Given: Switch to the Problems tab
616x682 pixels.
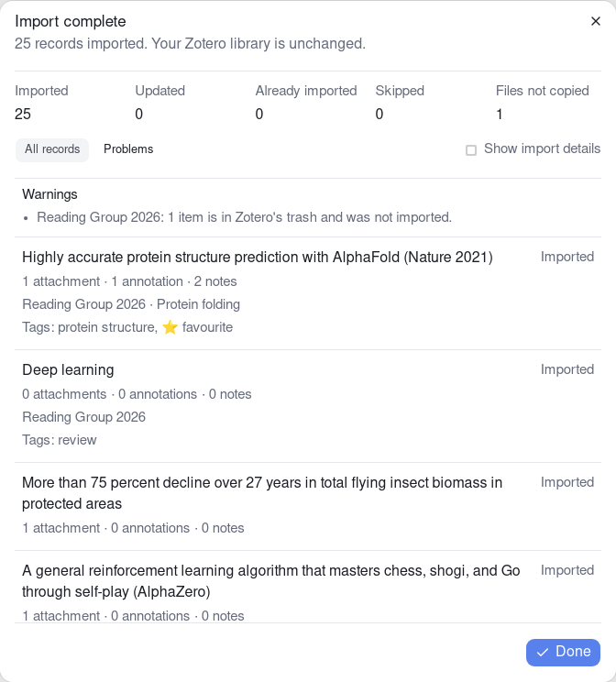Looking at the screenshot, I should tap(128, 149).
